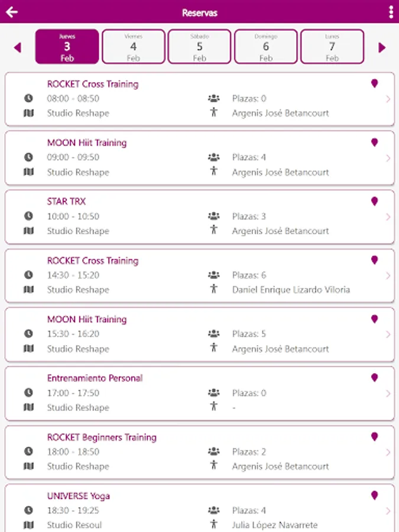399x532 pixels.
Task: Open the STAR TRX class title
Action: [x=66, y=202]
